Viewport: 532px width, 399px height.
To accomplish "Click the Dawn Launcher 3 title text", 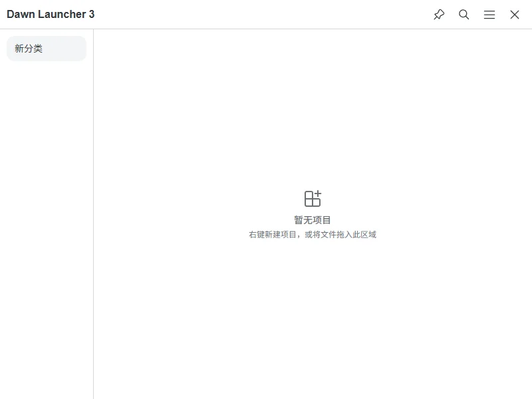I will pos(51,14).
